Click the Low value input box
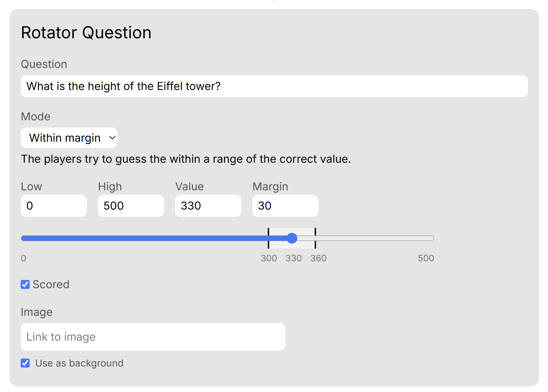The height and width of the screenshot is (392, 548). pos(53,205)
